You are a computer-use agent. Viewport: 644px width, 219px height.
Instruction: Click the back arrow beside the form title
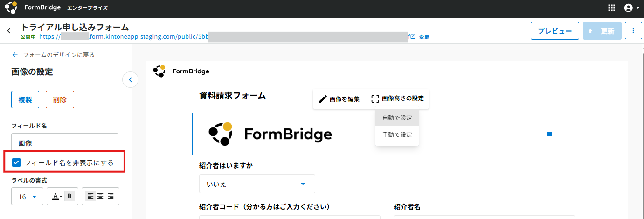(9, 31)
